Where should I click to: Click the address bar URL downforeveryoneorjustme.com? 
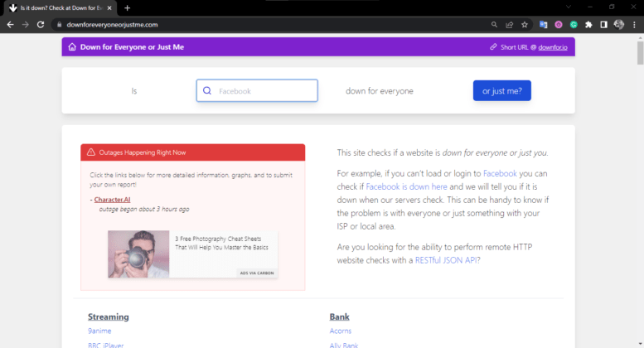[x=112, y=25]
